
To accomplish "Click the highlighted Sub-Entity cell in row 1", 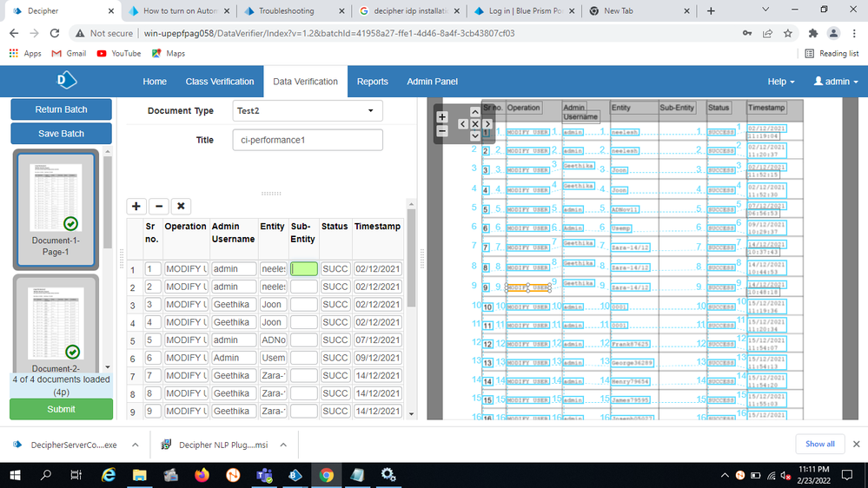I will 304,269.
